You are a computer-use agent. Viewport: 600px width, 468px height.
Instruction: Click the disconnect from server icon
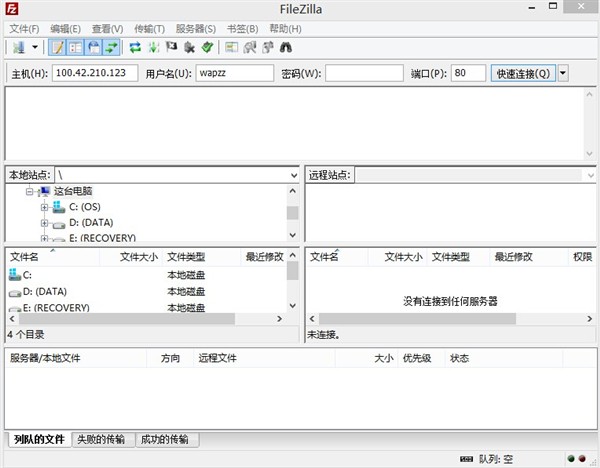(x=188, y=47)
